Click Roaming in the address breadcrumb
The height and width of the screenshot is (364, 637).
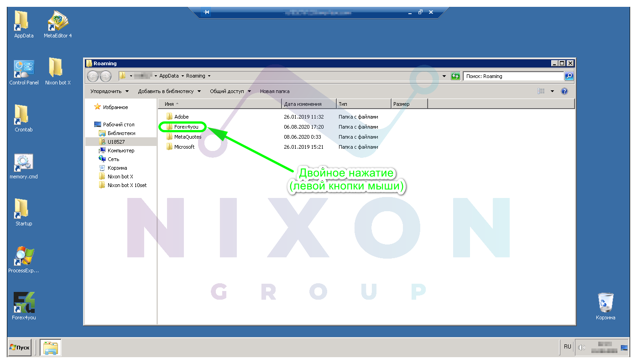(x=196, y=76)
